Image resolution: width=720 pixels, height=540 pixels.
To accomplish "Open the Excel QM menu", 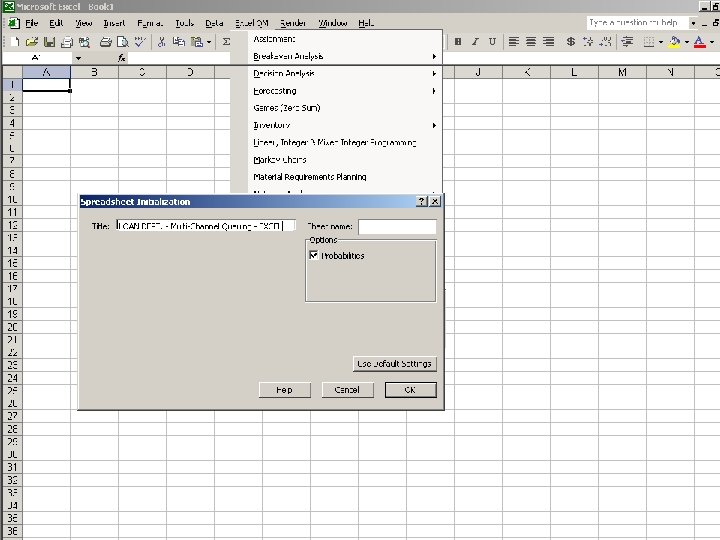I will (252, 23).
